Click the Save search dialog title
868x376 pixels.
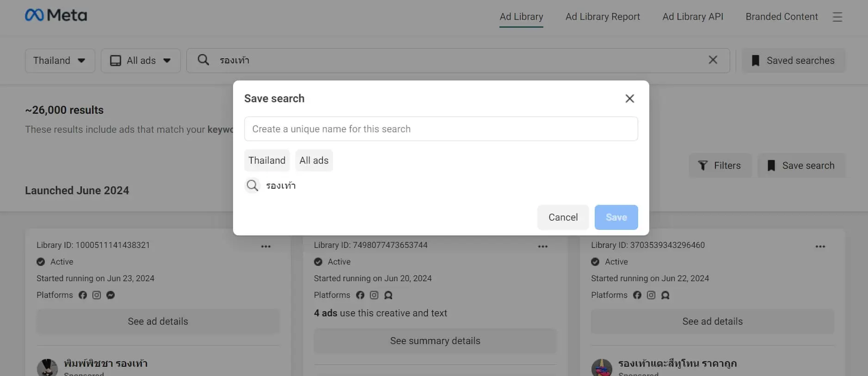click(274, 99)
